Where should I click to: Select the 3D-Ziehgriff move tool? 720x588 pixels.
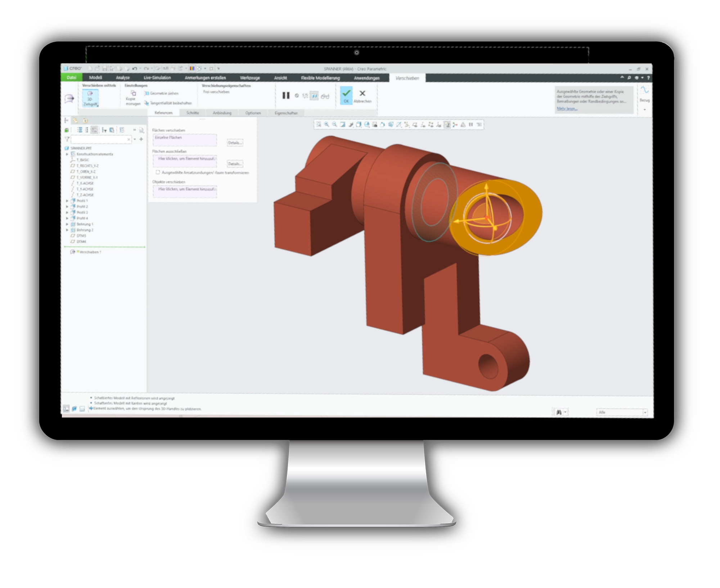(90, 98)
